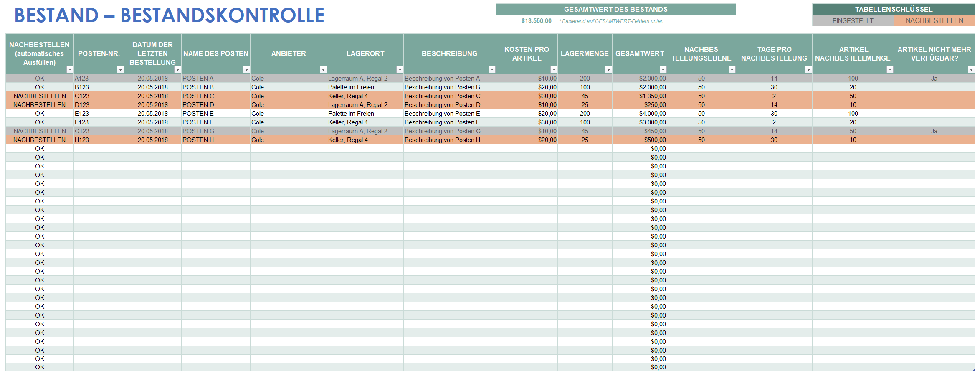The height and width of the screenshot is (376, 980).
Task: Click the 'Basierend auf GESAMTWERT-Feldern unten' note
Action: coord(611,21)
